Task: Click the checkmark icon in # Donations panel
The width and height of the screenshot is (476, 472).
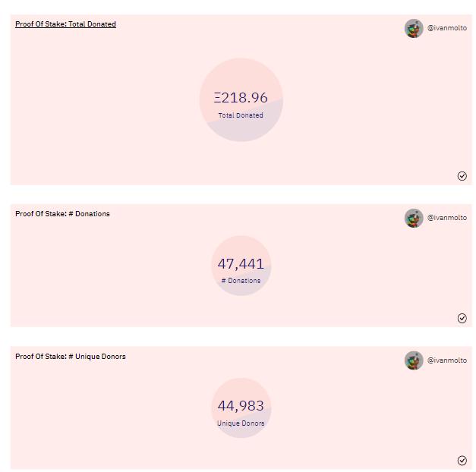Action: (x=462, y=318)
